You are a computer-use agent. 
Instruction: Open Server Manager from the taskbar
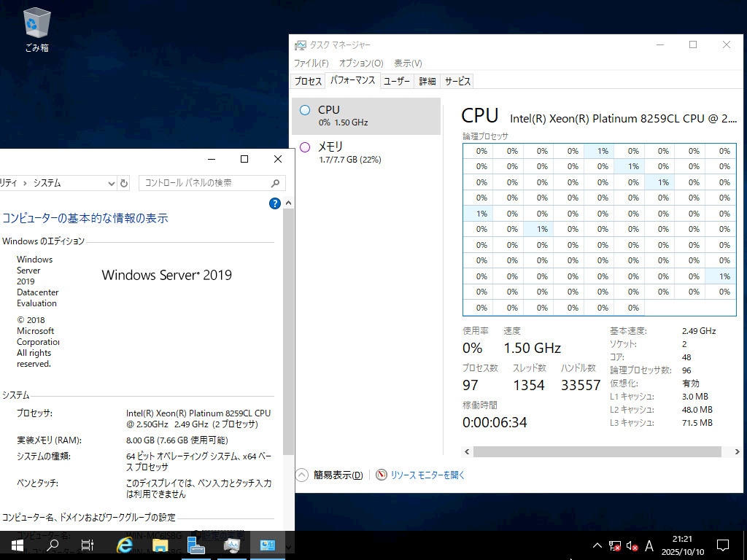click(x=196, y=545)
